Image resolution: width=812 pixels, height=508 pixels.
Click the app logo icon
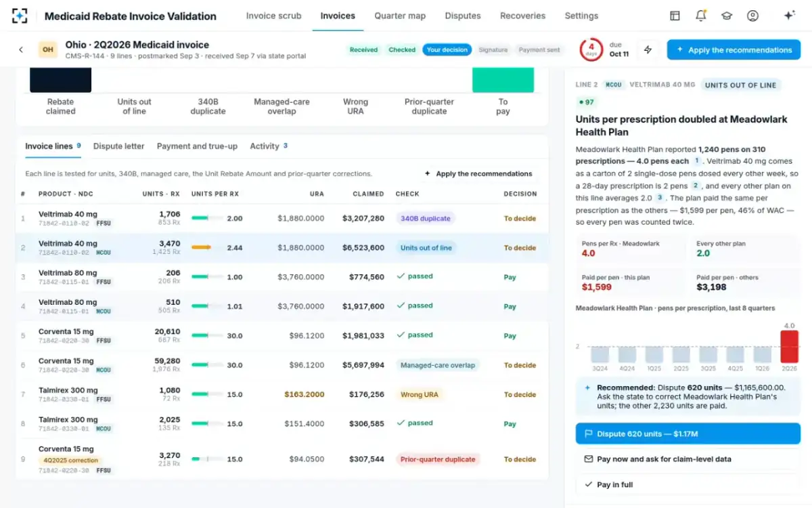point(20,16)
